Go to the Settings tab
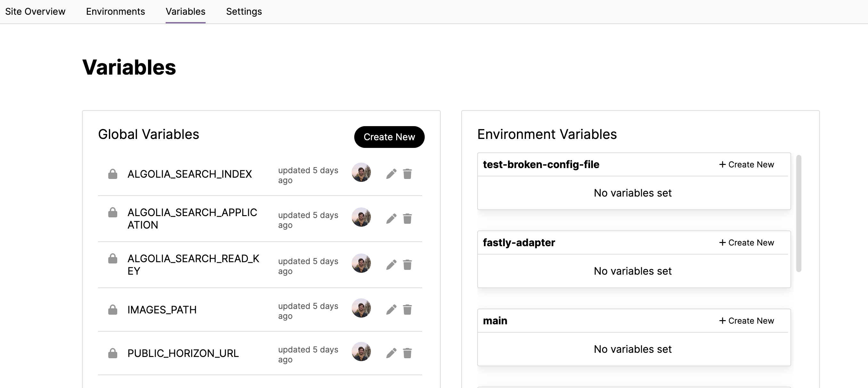 click(244, 12)
